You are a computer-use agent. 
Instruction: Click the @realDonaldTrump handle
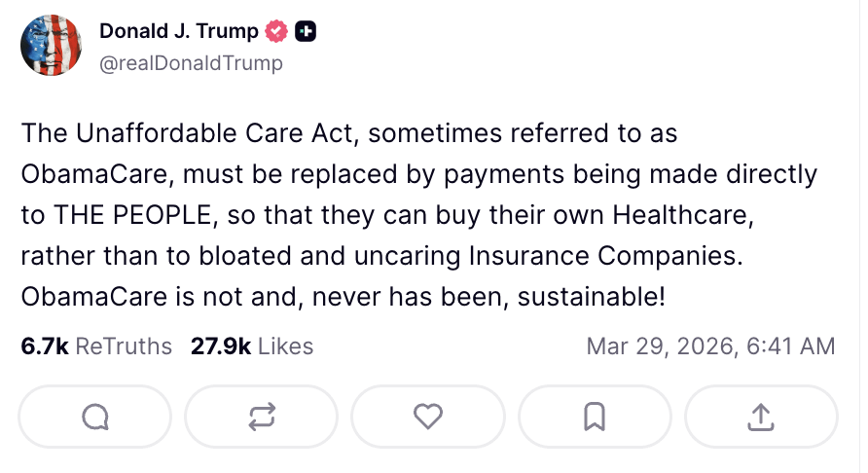pos(191,63)
